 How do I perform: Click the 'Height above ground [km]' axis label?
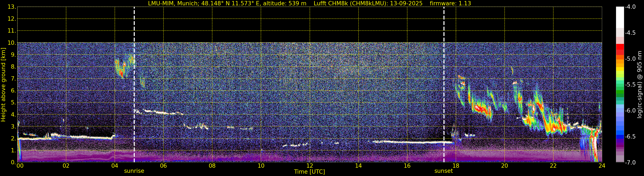(3, 85)
